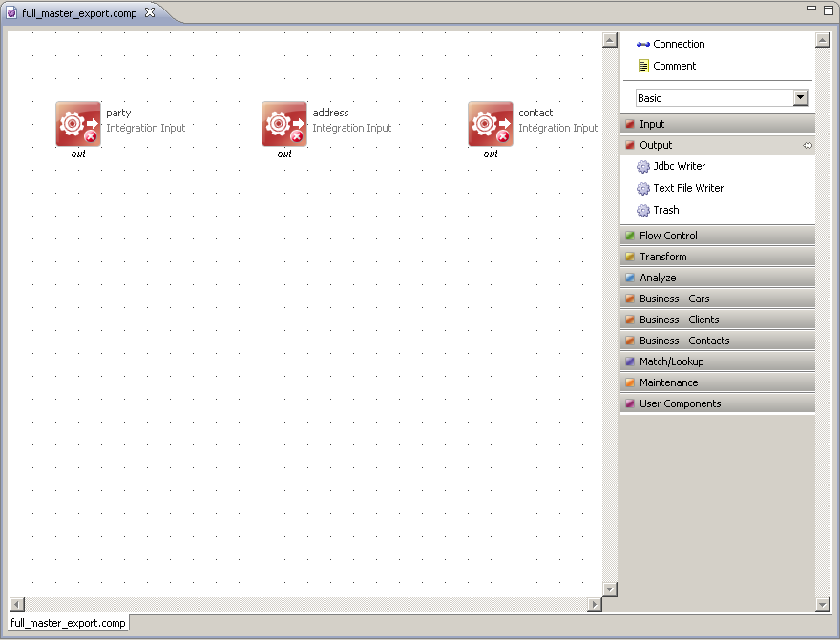Click canvas horizontal scrollbar right arrow
Viewport: 840px width, 640px height.
(595, 605)
